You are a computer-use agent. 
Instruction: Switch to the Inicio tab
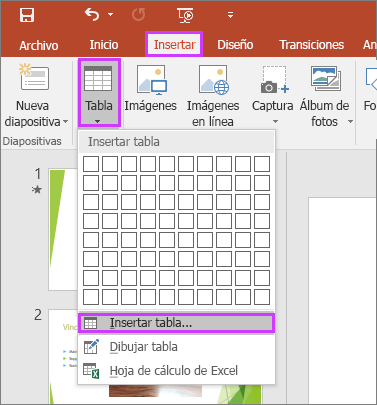(x=104, y=45)
